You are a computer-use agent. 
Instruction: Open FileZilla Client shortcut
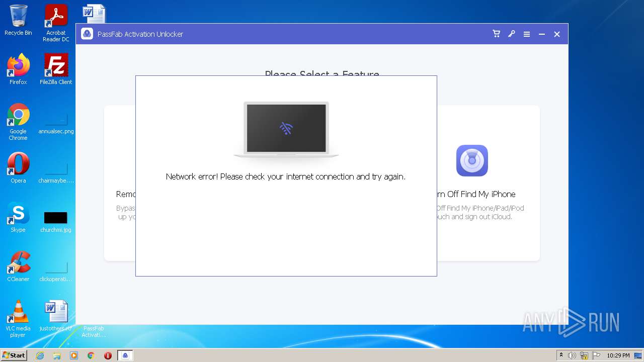56,69
